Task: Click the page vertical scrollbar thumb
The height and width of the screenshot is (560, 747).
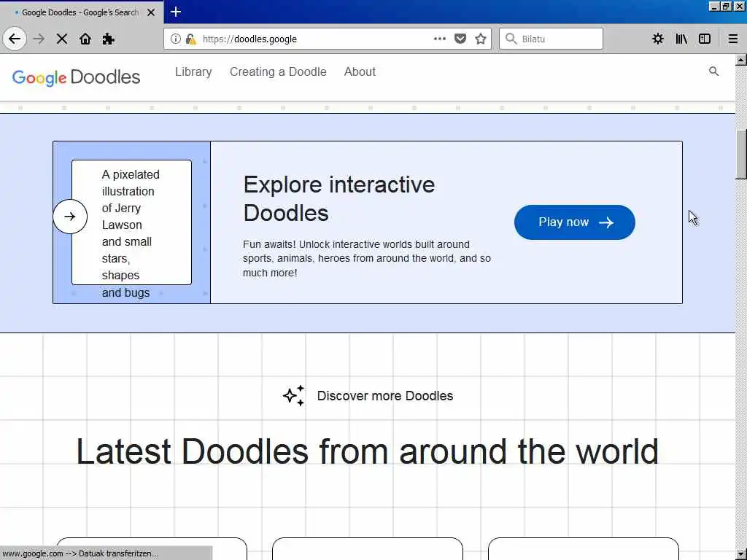Action: 741,155
